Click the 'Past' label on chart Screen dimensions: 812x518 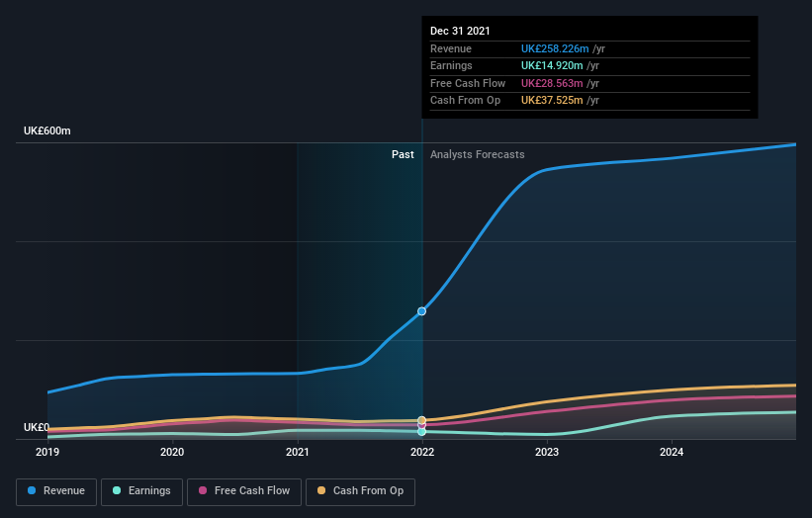click(403, 155)
